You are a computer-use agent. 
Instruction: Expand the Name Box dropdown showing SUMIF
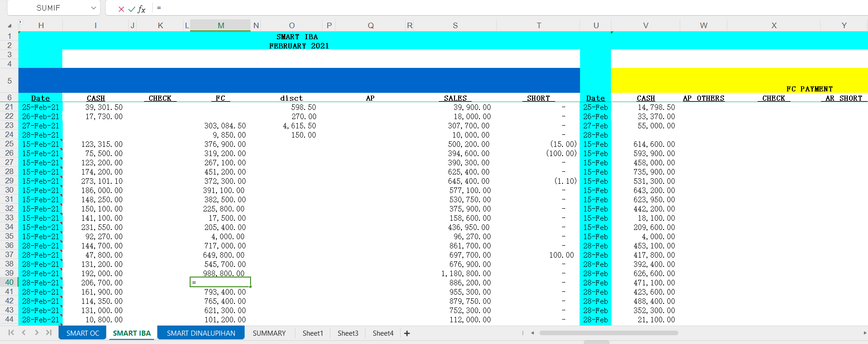pos(94,8)
